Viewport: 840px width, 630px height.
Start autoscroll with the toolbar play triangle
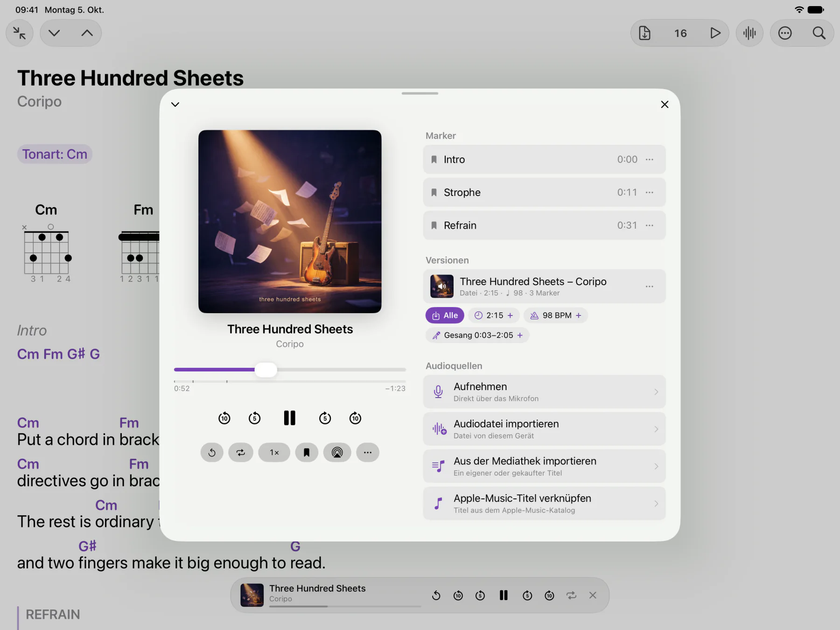click(x=715, y=33)
